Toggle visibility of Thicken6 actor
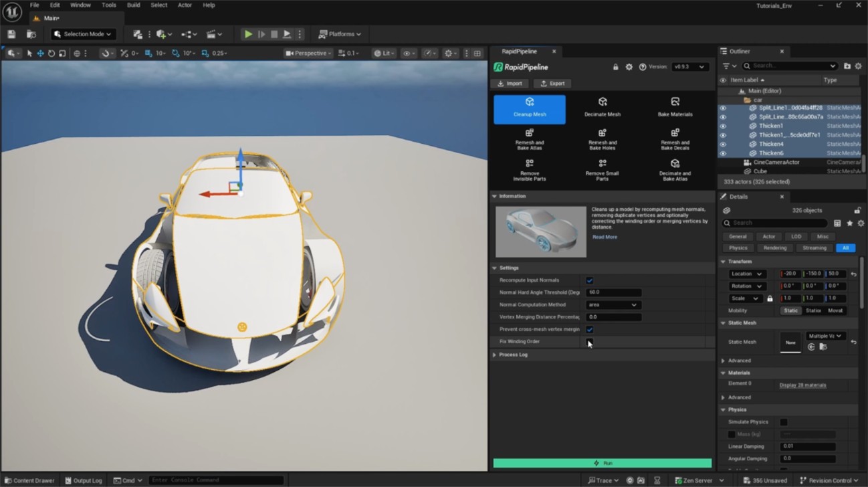The height and width of the screenshot is (487, 868). pyautogui.click(x=723, y=153)
